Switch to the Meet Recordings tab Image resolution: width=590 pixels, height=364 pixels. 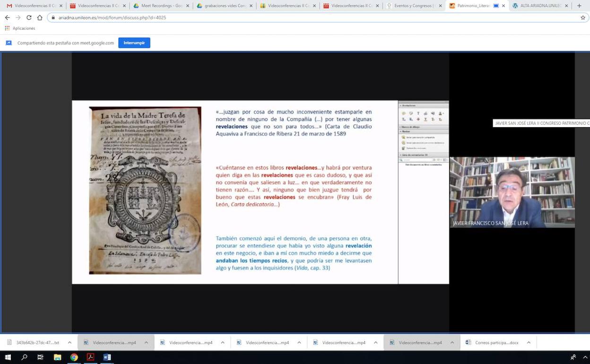161,6
